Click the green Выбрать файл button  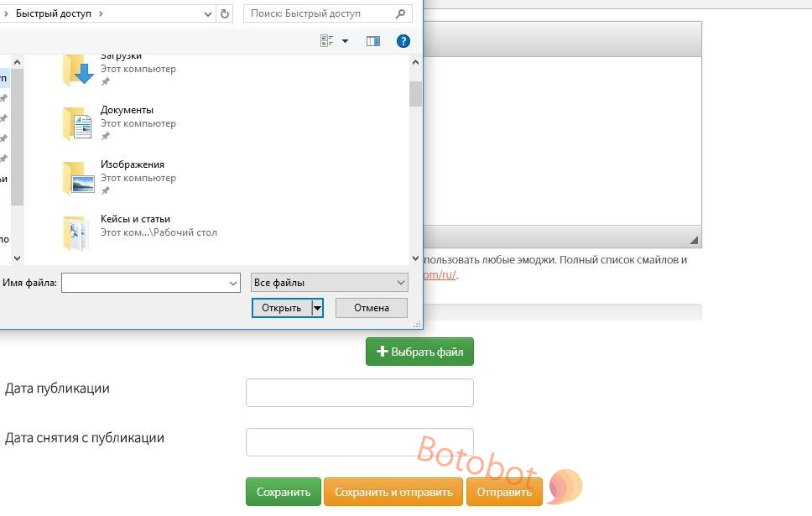tap(419, 352)
